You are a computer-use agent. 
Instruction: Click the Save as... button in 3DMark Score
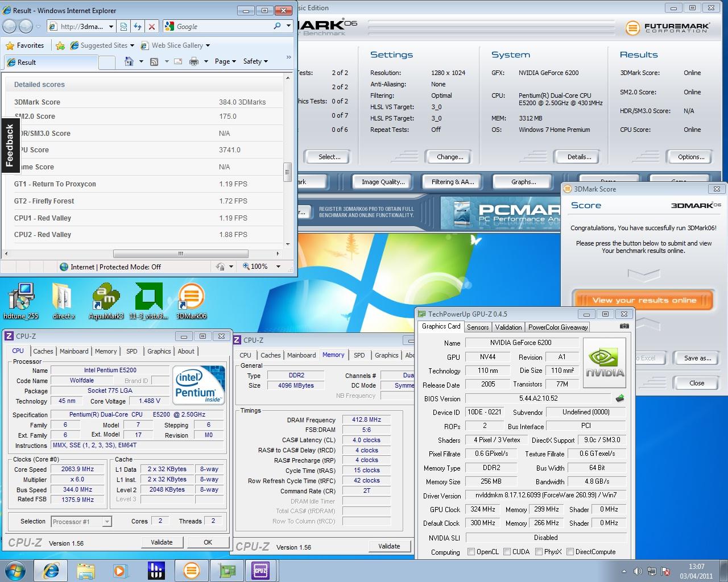[x=697, y=358]
